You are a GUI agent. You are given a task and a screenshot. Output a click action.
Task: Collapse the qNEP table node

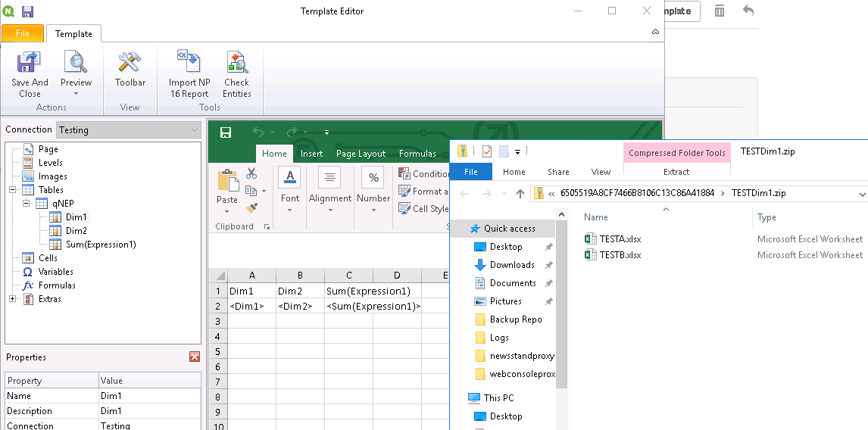click(27, 204)
